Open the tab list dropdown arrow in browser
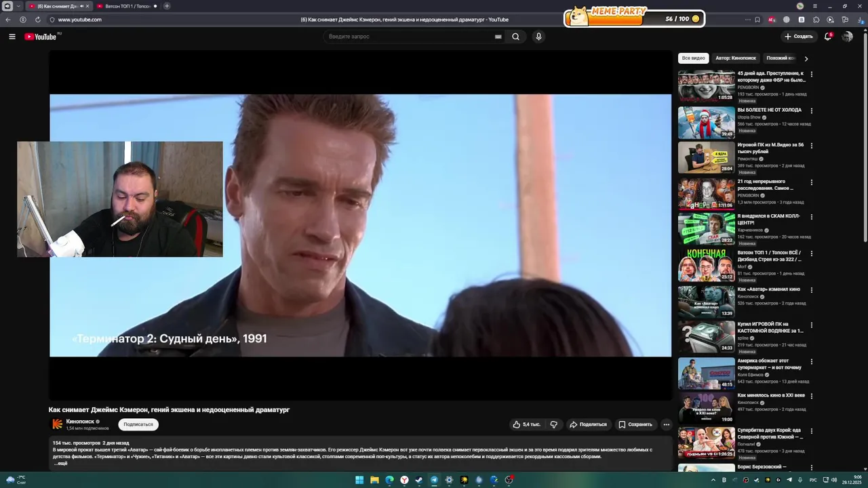This screenshot has width=868, height=488. tap(18, 6)
